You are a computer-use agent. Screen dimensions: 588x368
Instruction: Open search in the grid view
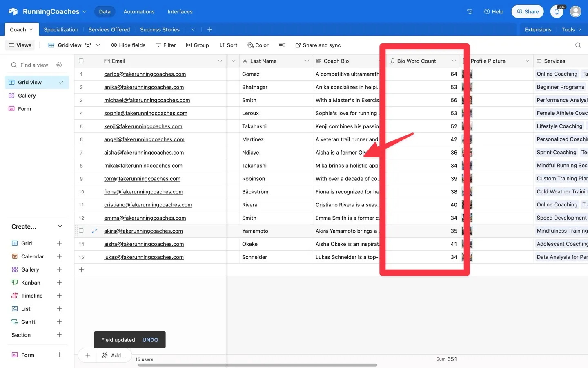[578, 45]
